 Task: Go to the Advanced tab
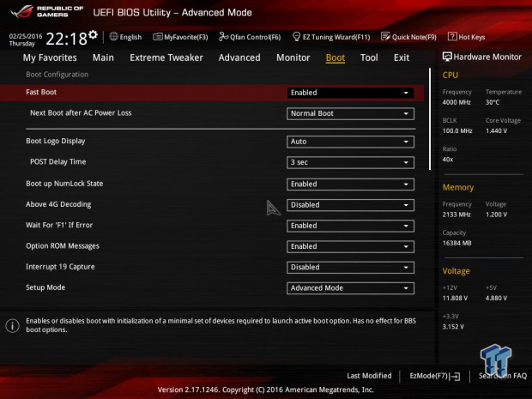pos(239,57)
